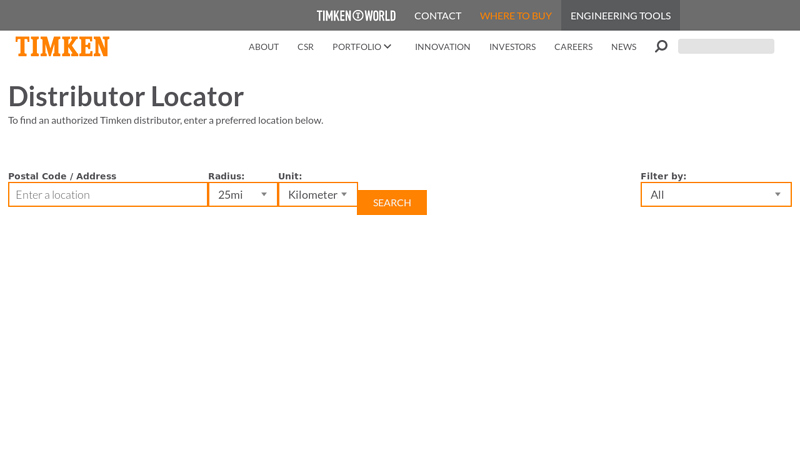800x450 pixels.
Task: Open the Unit Kilometer dropdown
Action: tap(318, 194)
